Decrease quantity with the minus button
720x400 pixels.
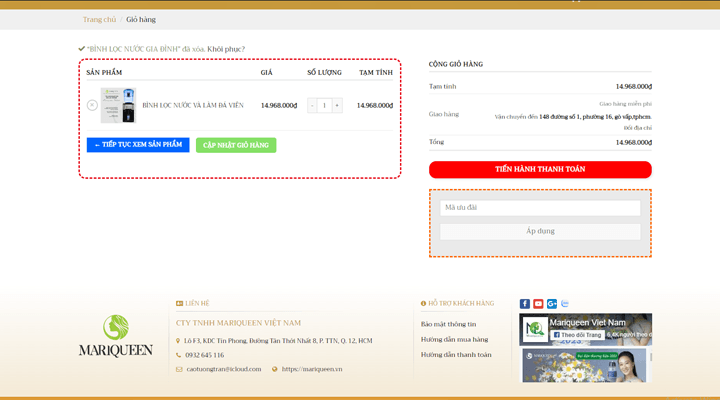pyautogui.click(x=312, y=105)
